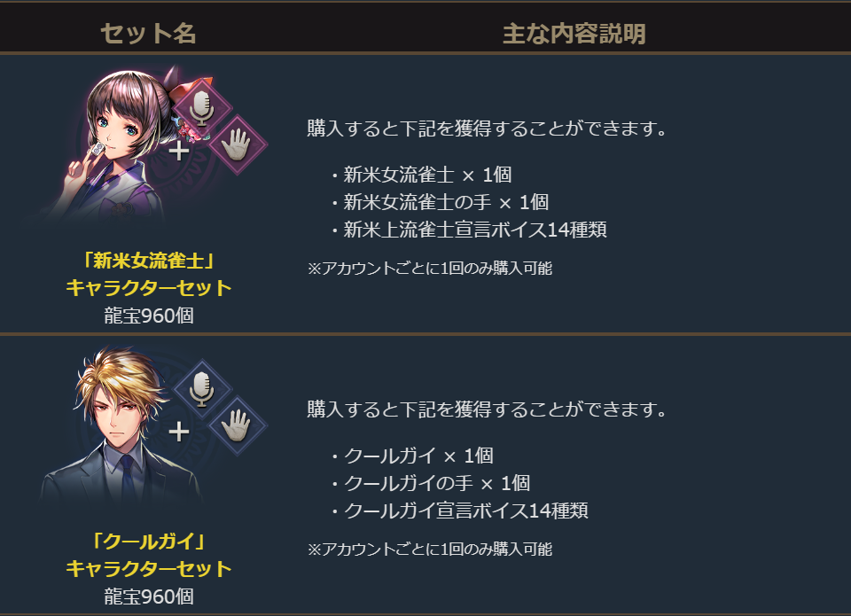Click the 「クールガイ」 set title
Viewport: 851px width, 616px height.
(x=148, y=542)
